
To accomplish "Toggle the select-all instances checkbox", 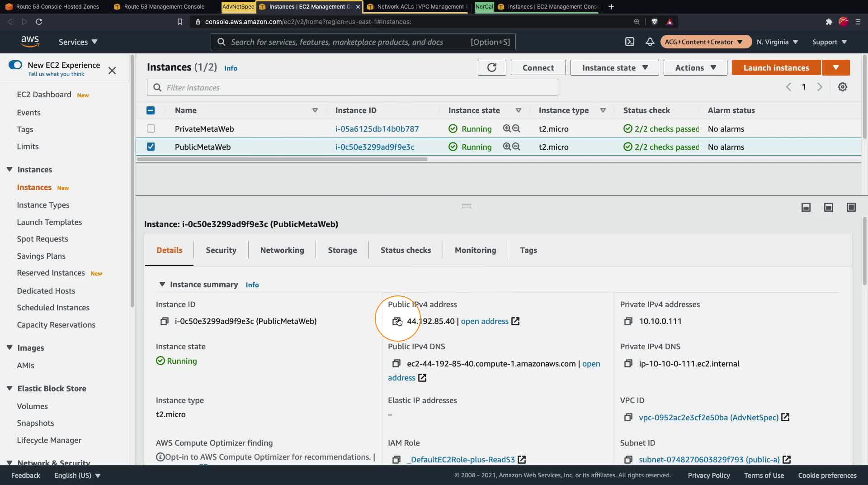I will click(151, 110).
